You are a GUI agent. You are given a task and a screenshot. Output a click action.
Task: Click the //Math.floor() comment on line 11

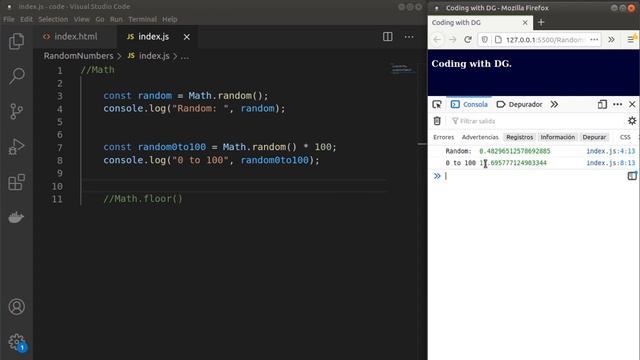(x=143, y=199)
